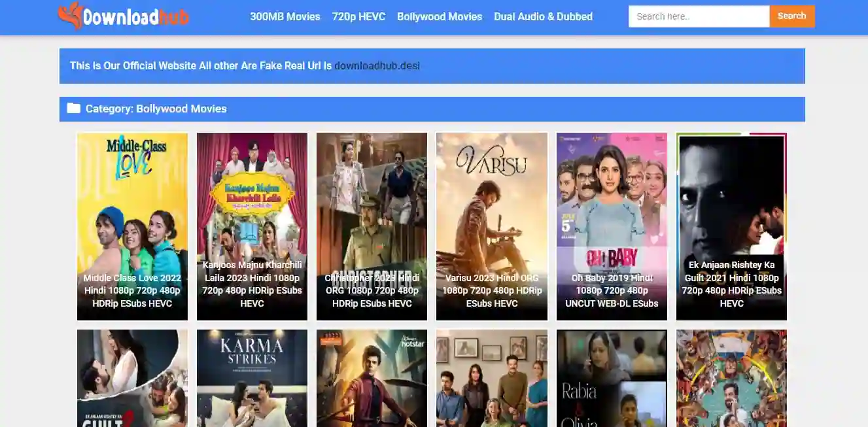Click the Search here input field
Image resolution: width=868 pixels, height=427 pixels.
(699, 16)
